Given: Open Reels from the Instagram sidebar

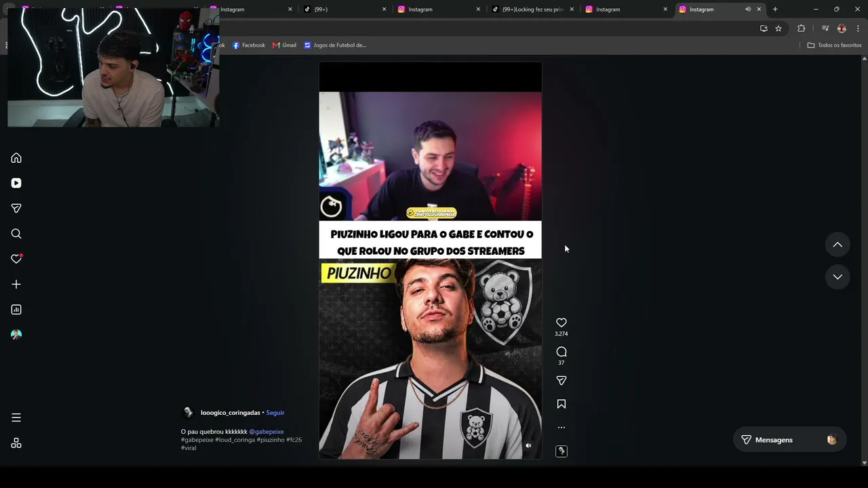Looking at the screenshot, I should tap(16, 183).
